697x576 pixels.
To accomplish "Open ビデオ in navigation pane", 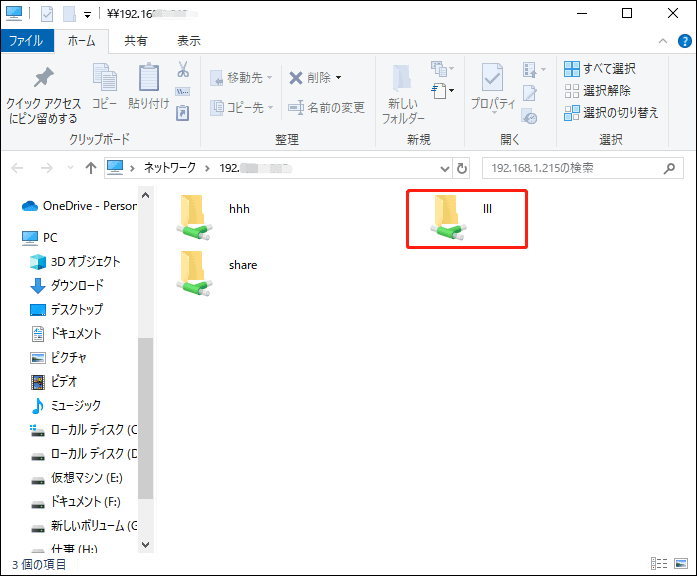I will [x=53, y=381].
